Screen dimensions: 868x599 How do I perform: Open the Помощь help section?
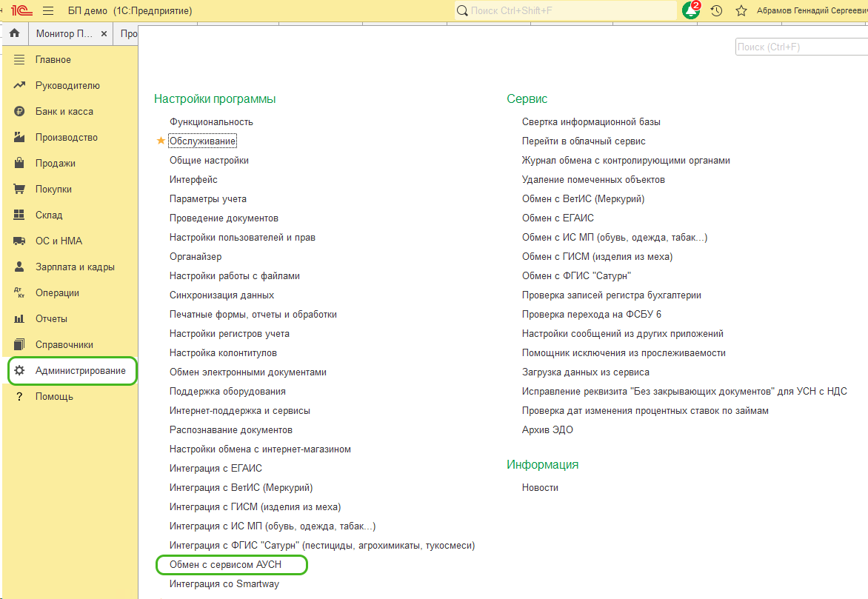pos(54,396)
